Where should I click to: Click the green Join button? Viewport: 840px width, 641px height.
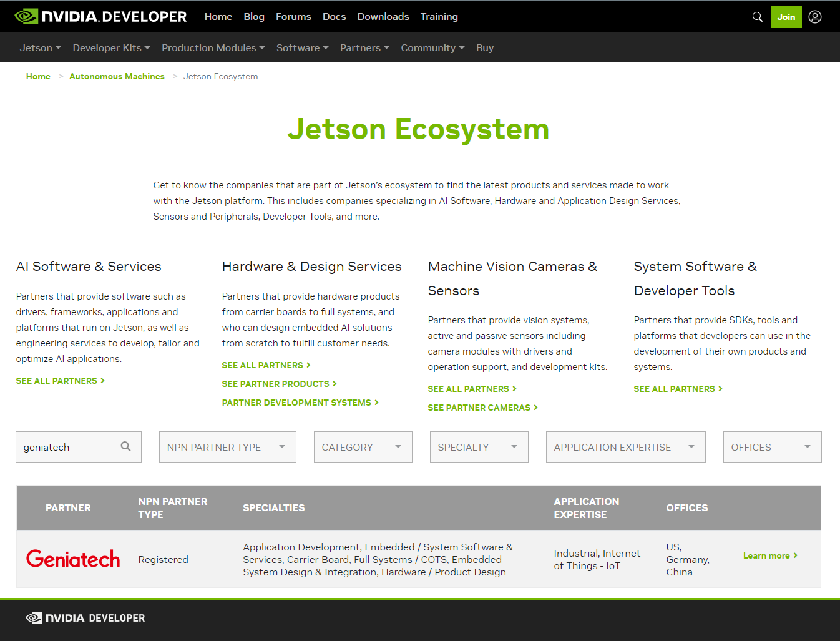pyautogui.click(x=786, y=17)
